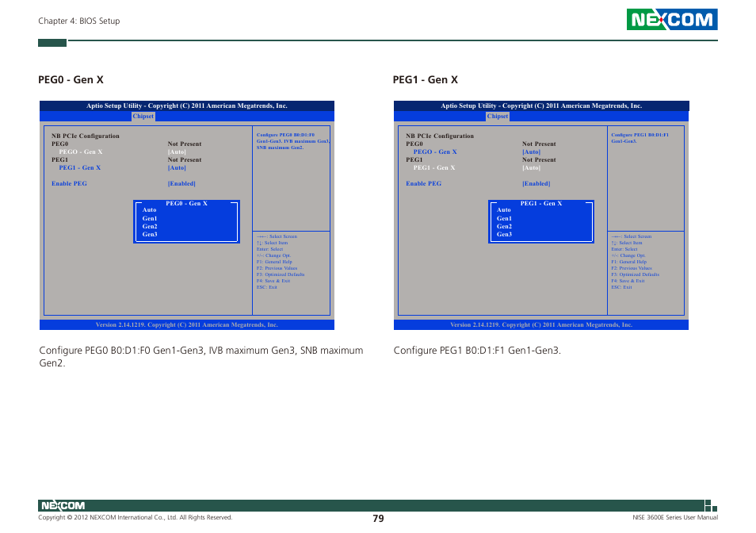Click ESC: Exit hint in the left screen

point(266,287)
